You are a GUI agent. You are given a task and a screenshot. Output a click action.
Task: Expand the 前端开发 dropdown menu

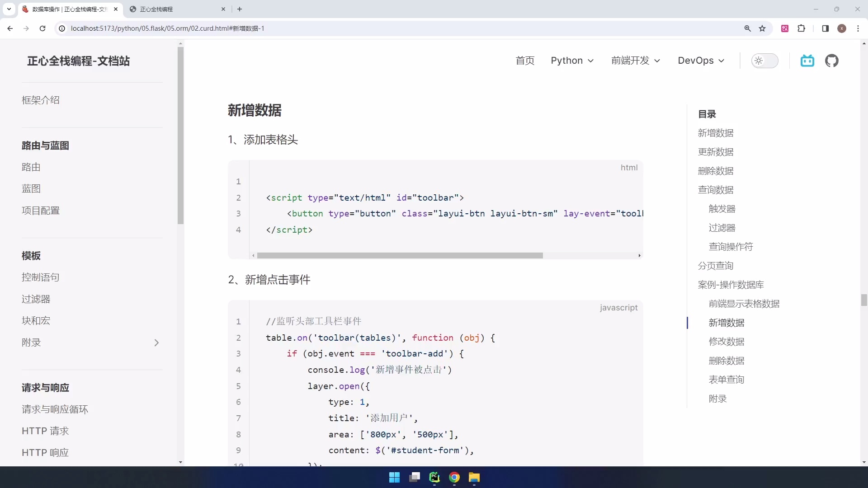(635, 61)
